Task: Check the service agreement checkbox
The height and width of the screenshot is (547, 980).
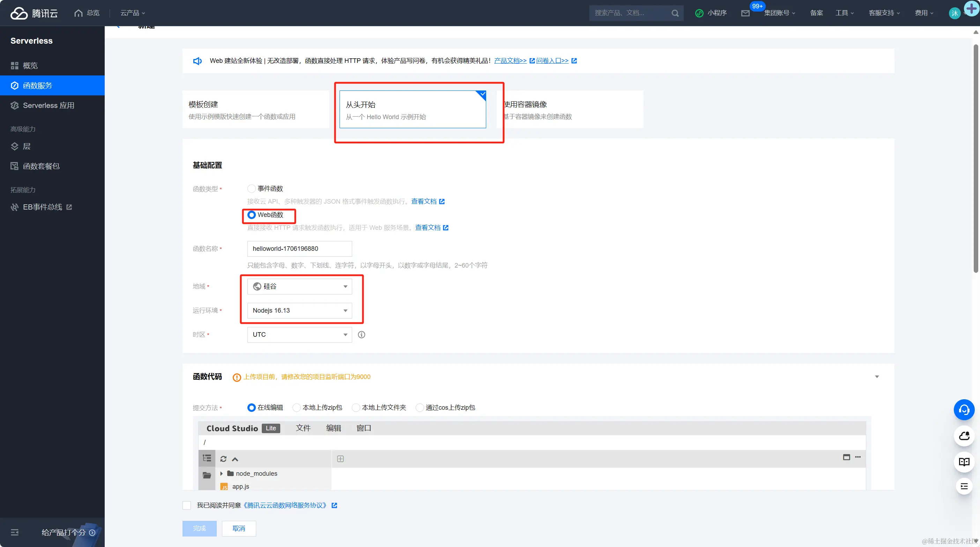Action: tap(187, 505)
